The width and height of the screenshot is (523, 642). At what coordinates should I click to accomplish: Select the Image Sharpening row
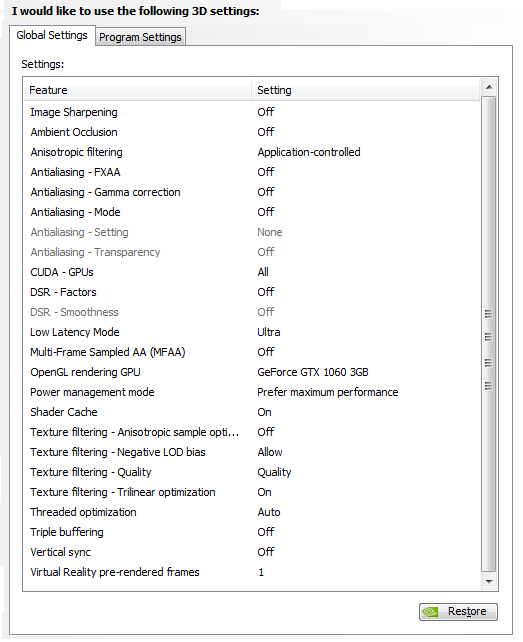point(251,112)
